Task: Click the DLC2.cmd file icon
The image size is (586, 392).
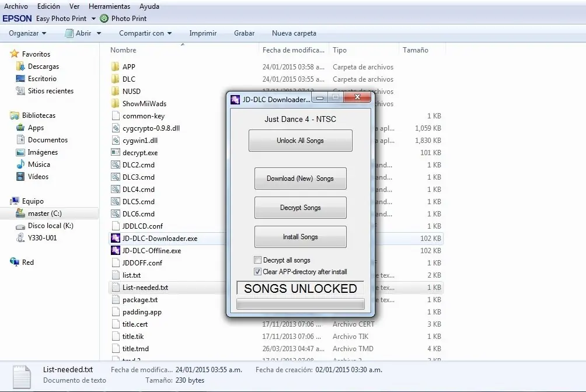Action: click(x=116, y=165)
